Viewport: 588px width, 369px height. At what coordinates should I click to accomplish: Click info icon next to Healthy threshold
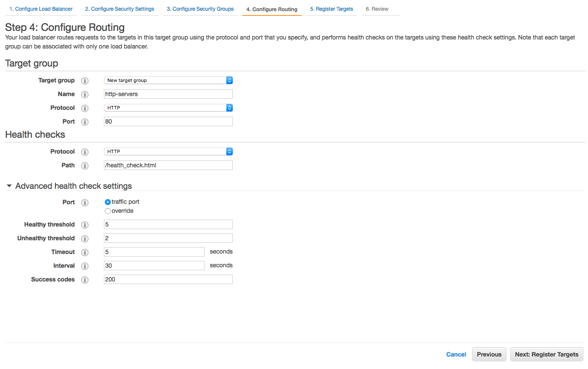85,225
